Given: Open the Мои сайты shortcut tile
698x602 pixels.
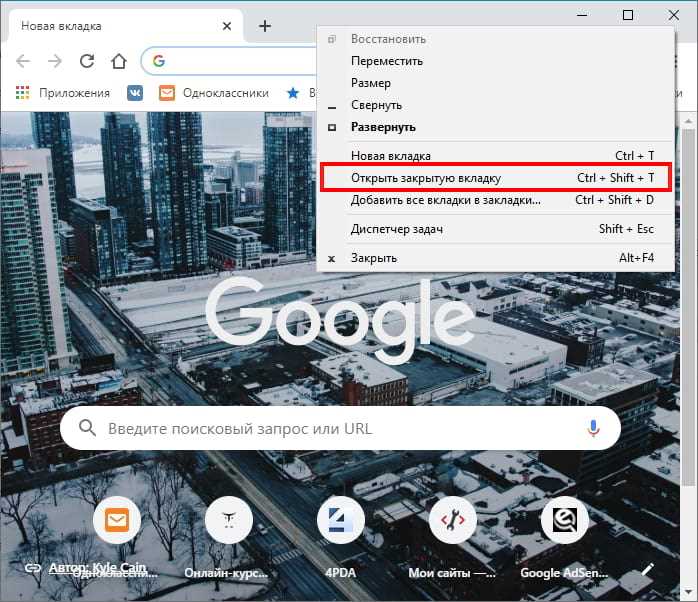Looking at the screenshot, I should [x=453, y=520].
